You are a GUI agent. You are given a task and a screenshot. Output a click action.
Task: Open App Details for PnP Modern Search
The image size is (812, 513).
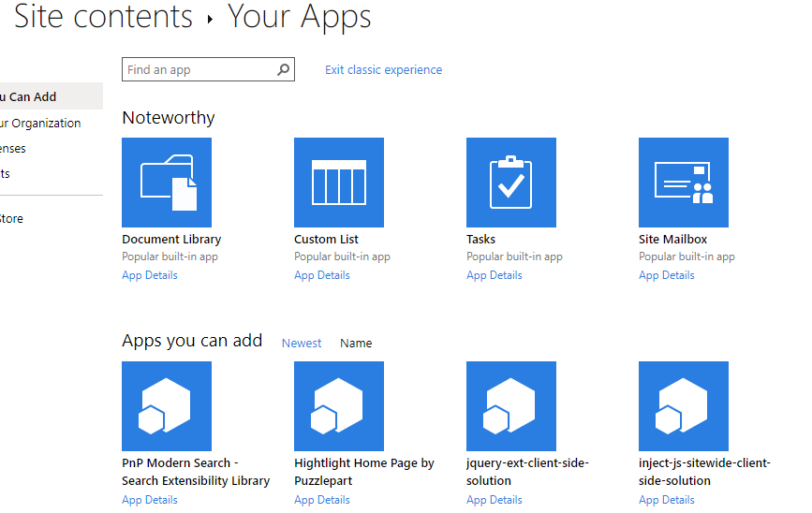click(x=150, y=500)
